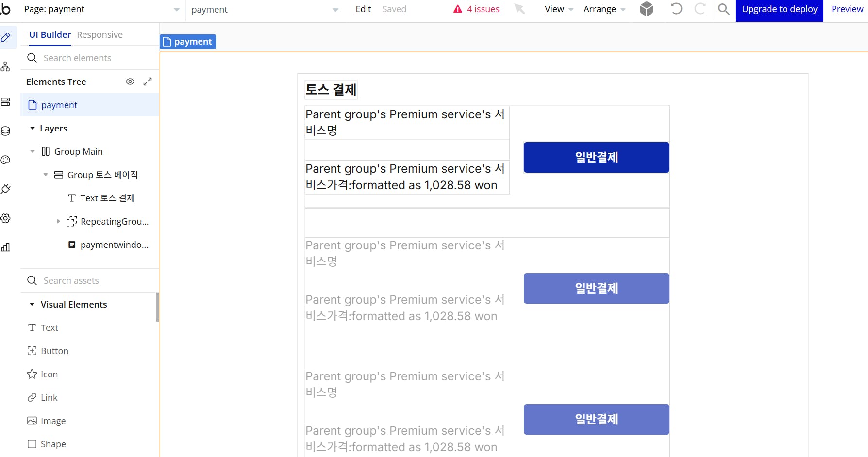Redo the last change
This screenshot has width=868, height=457.
click(700, 9)
